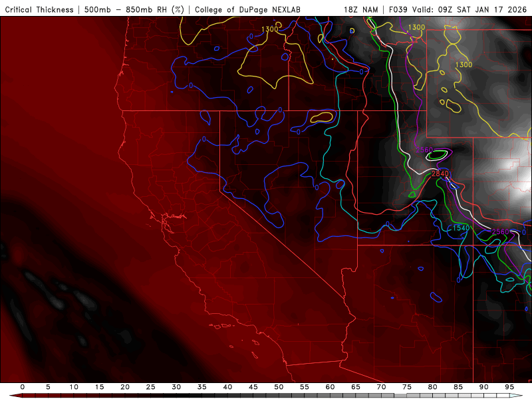Click the "Critical Thickness" title text
Screen dimensions: 532x399
39,9
